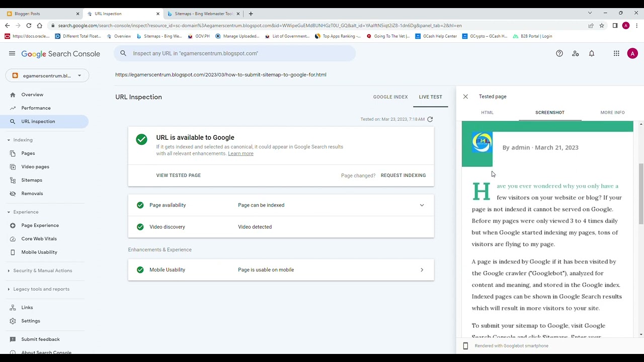
Task: Switch to the HTML tab
Action: [x=487, y=113]
